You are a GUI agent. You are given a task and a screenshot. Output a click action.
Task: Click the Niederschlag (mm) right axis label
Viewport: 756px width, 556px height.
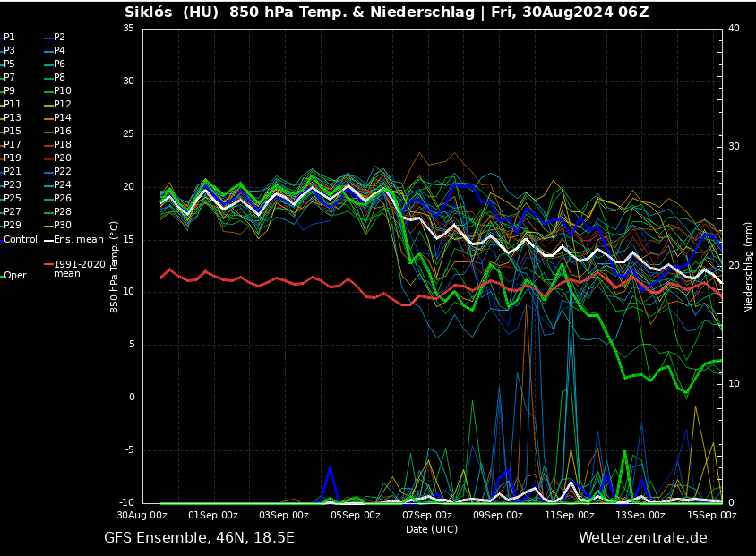tap(748, 266)
